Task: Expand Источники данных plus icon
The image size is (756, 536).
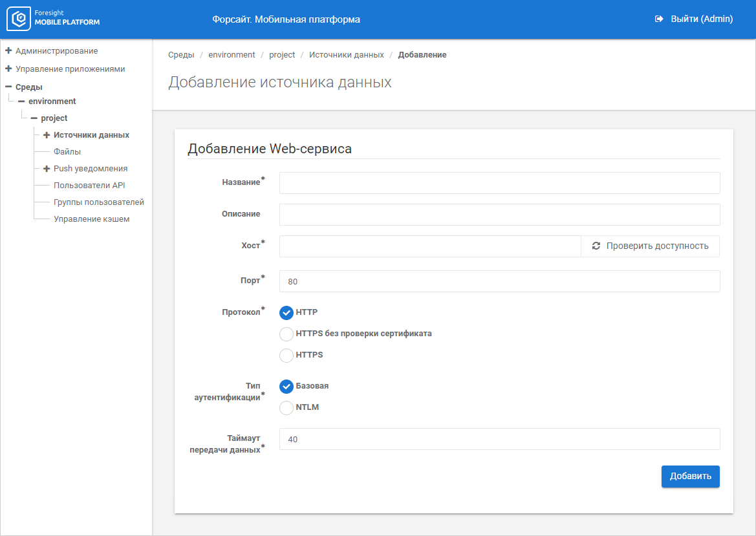Action: (47, 135)
